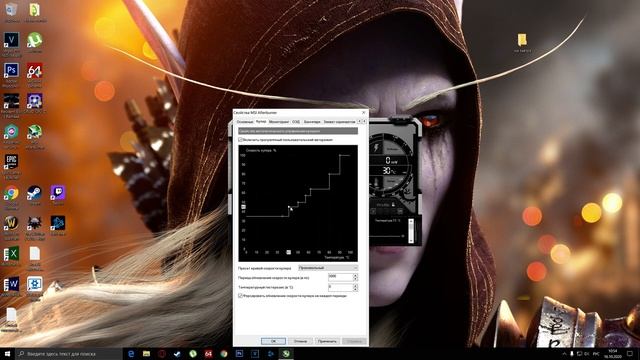Show hidden system tray icons
This screenshot has height=360, width=640.
(564, 354)
